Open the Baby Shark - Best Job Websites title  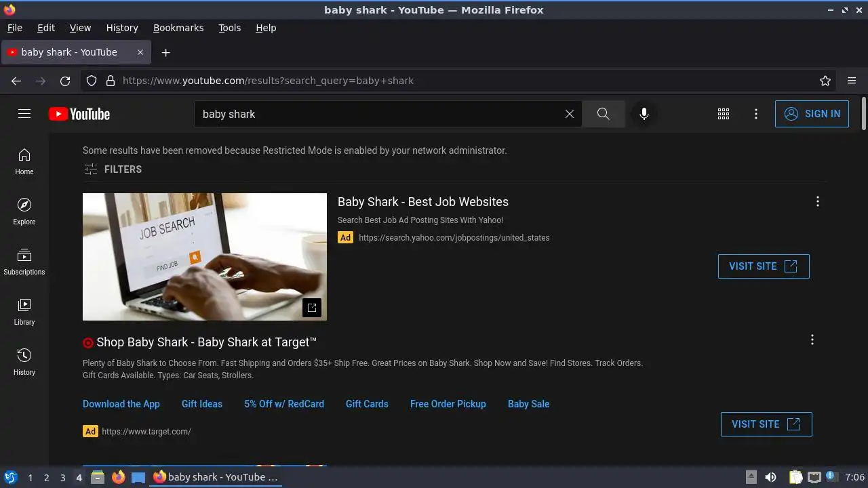pos(423,202)
